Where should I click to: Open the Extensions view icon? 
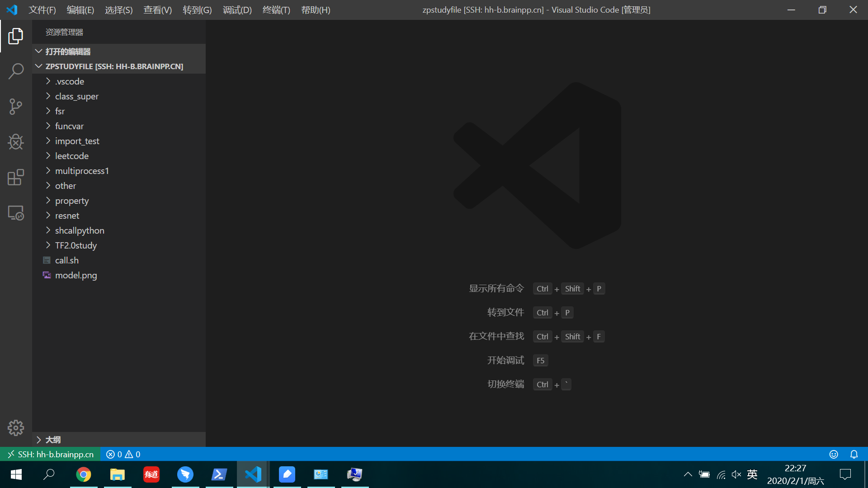click(x=16, y=177)
